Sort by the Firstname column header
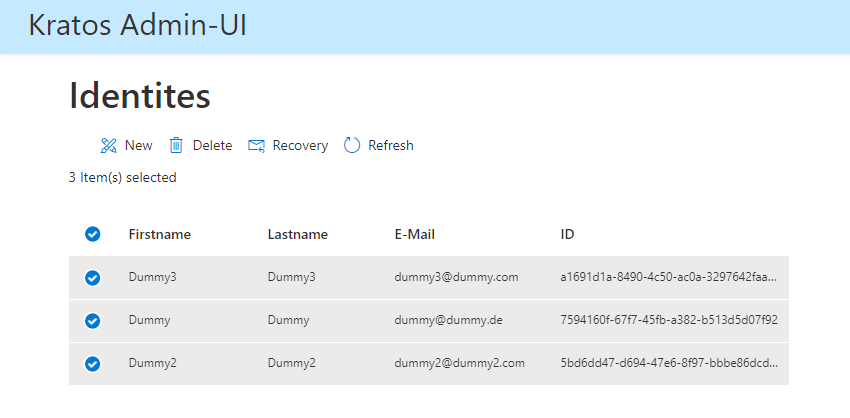This screenshot has width=850, height=418. [x=159, y=234]
